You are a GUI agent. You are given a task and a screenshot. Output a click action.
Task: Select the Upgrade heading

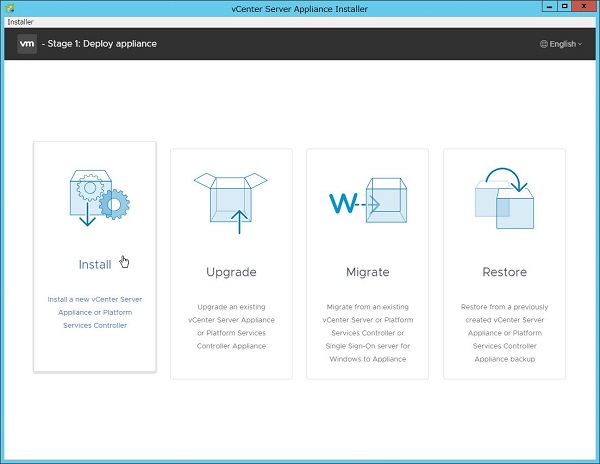tap(231, 272)
